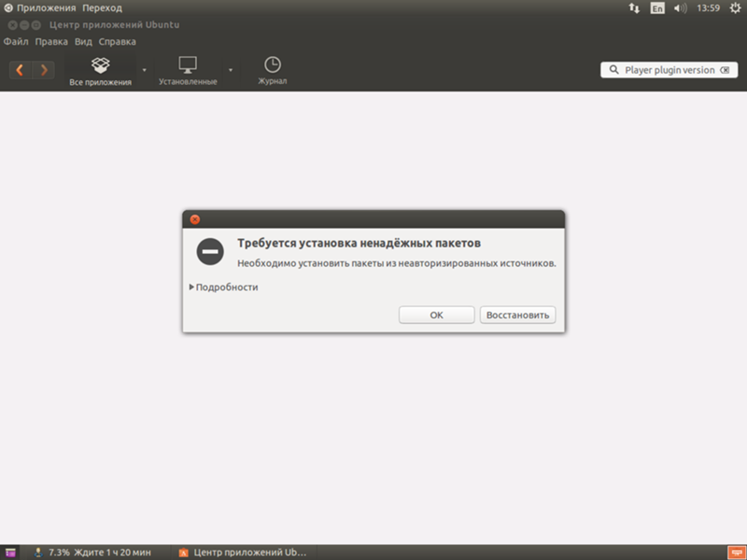Viewport: 747px width, 560px height.
Task: Open the Приложения panel menu
Action: pyautogui.click(x=46, y=8)
